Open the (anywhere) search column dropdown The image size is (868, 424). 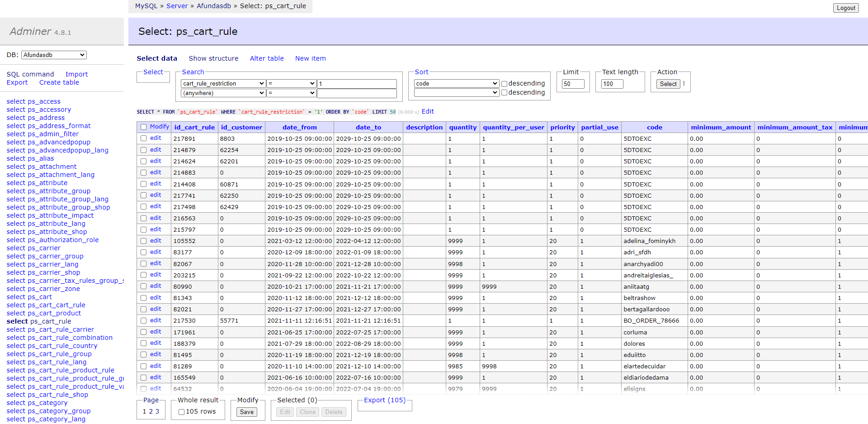tap(223, 93)
